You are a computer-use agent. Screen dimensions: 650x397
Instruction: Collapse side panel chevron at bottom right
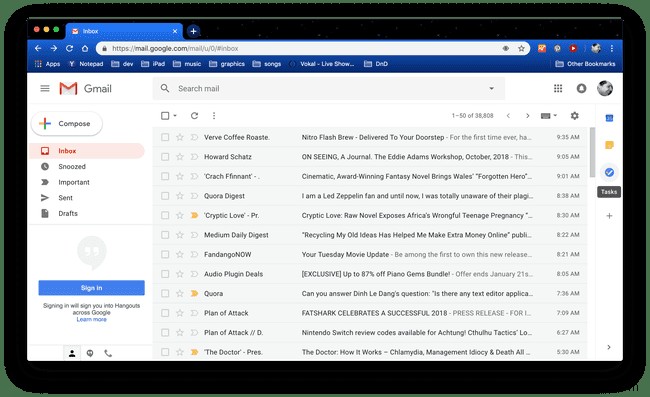[x=609, y=347]
